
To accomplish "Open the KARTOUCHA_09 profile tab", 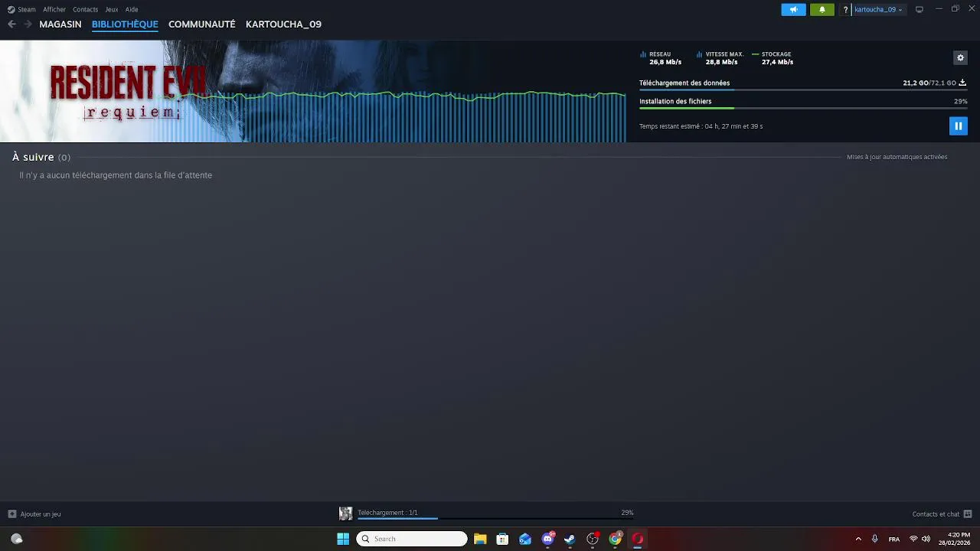I will pos(283,24).
